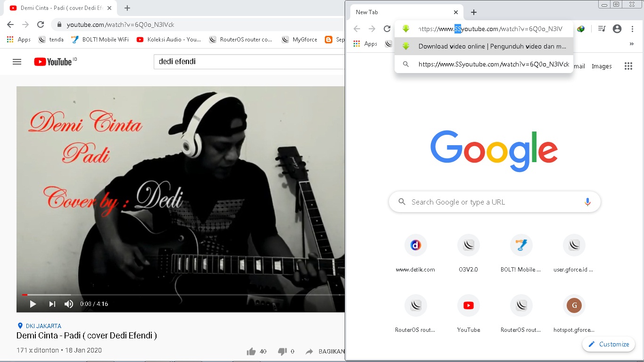
Task: Open Chrome profile avatar icon
Action: point(617,29)
